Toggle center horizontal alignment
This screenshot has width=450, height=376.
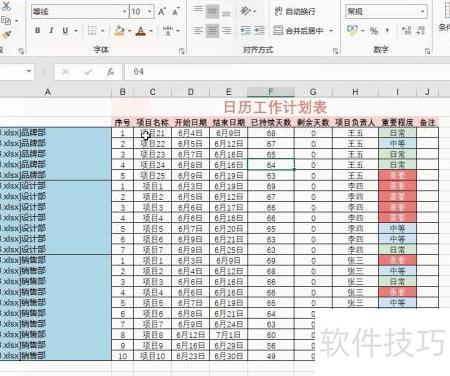click(x=212, y=31)
